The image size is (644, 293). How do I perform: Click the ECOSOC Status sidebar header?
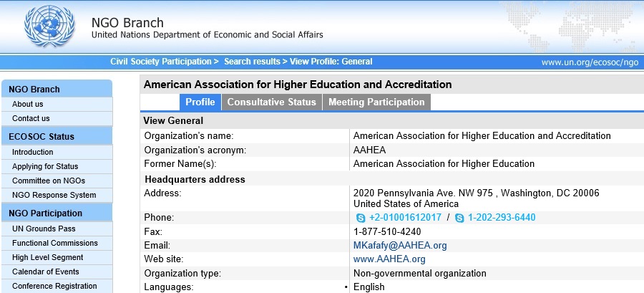(x=57, y=136)
